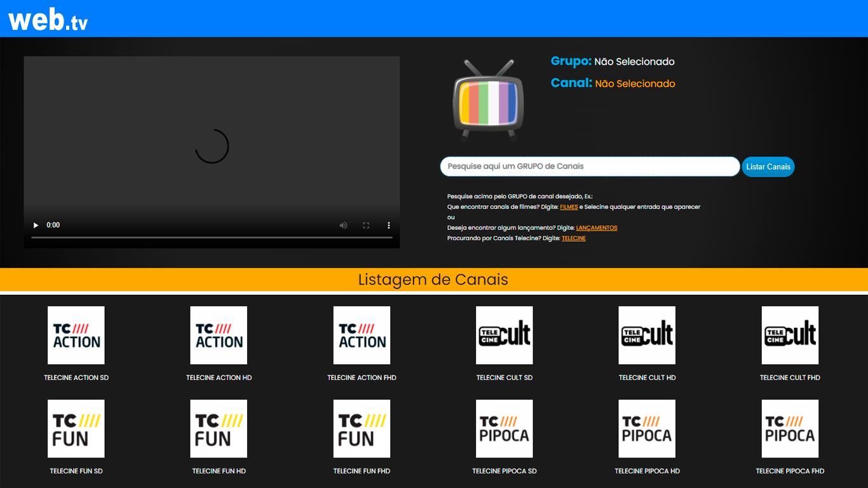Select the Telecine Fun HD logo
Image resolution: width=868 pixels, height=488 pixels.
[x=219, y=429]
